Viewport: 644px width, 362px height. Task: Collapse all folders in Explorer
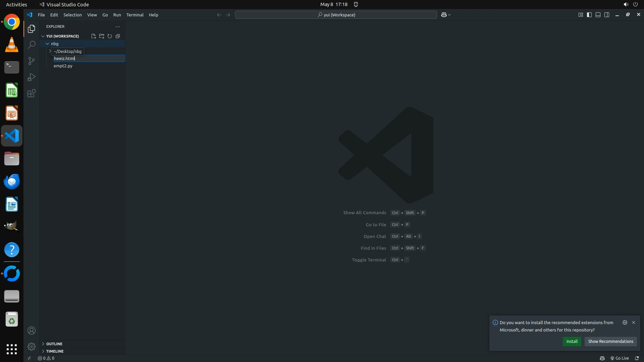click(118, 36)
